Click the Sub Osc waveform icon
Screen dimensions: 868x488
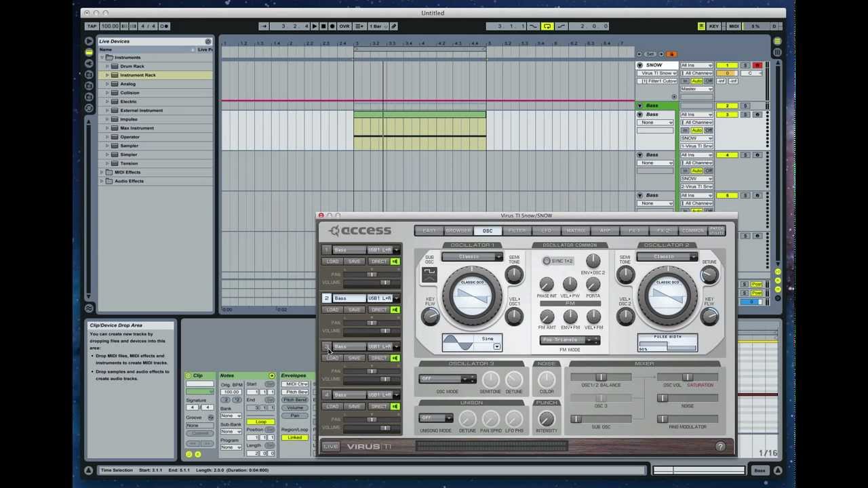[x=429, y=274]
